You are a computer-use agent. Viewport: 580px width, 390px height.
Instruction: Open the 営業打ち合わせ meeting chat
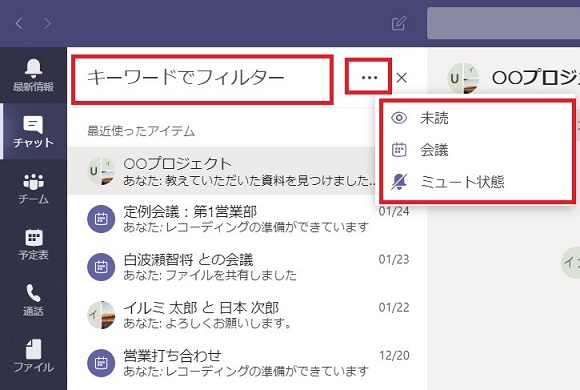point(247,363)
